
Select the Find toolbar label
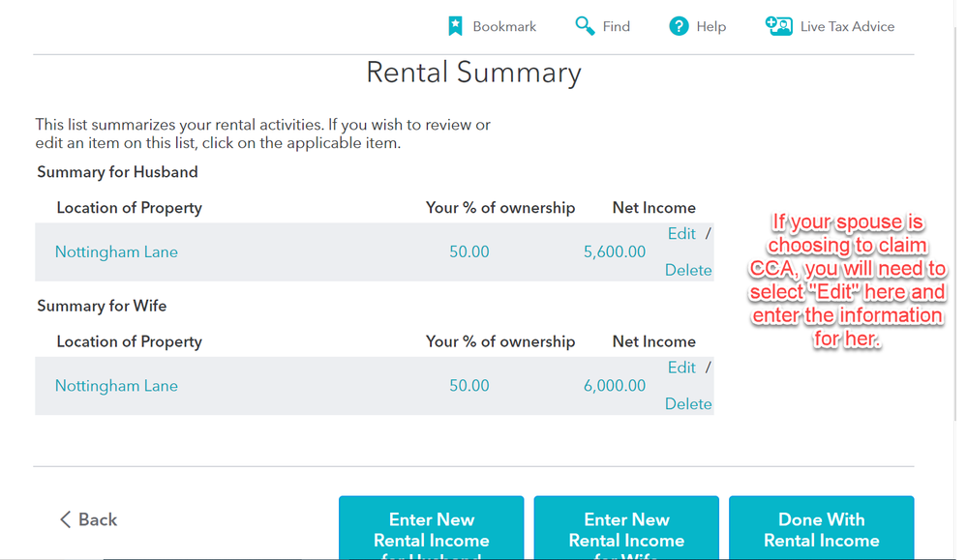coord(616,26)
